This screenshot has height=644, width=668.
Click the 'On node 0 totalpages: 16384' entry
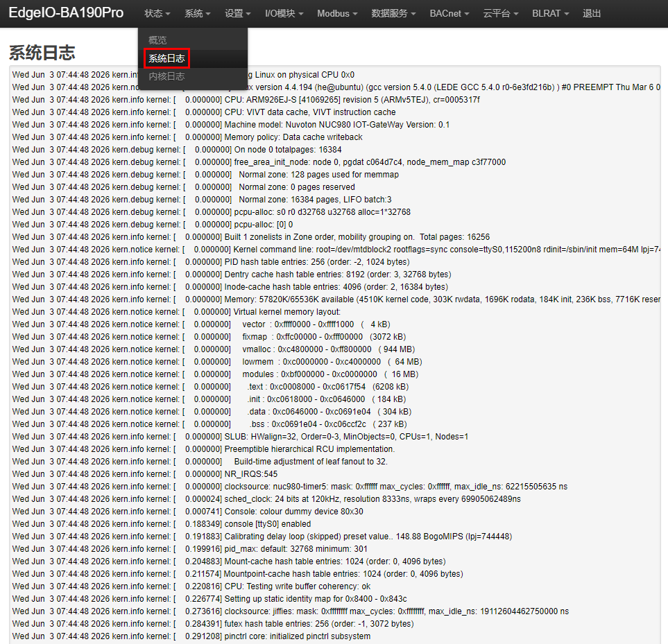(177, 150)
